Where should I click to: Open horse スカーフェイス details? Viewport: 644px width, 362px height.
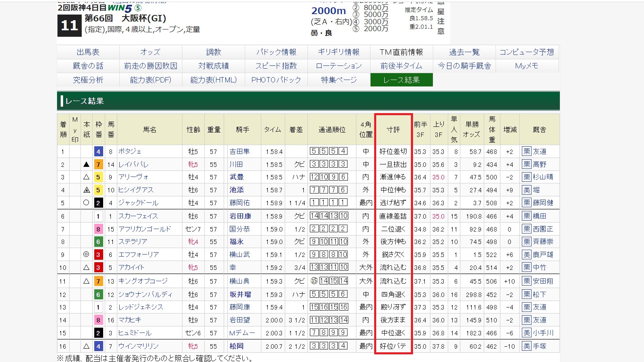[138, 216]
